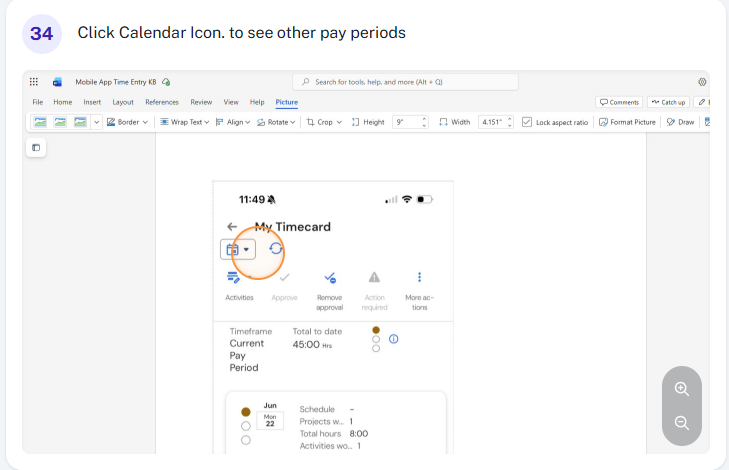
Task: Open the app launcher grid icon
Action: click(x=33, y=82)
